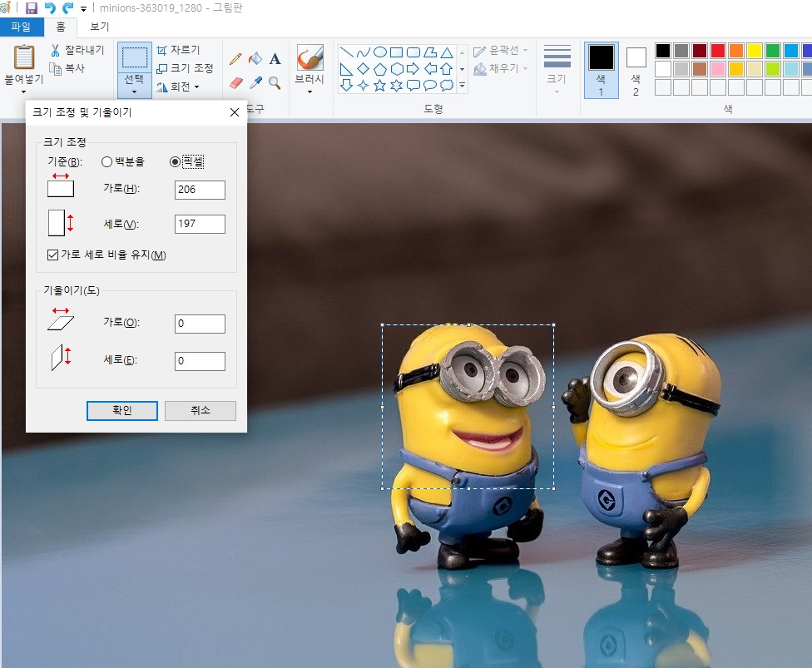The height and width of the screenshot is (668, 812).
Task: Select the Oval shape
Action: [x=380, y=52]
